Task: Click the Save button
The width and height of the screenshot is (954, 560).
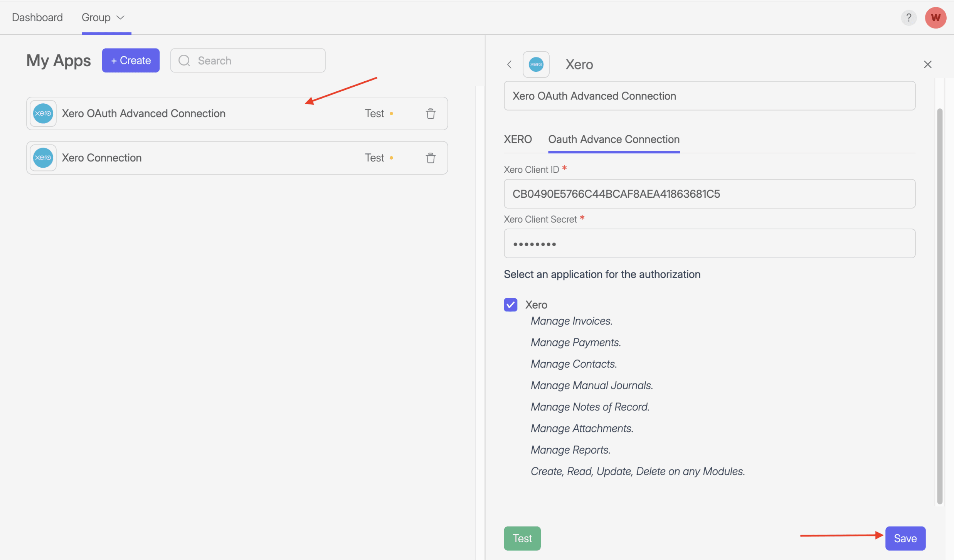Action: pos(905,538)
